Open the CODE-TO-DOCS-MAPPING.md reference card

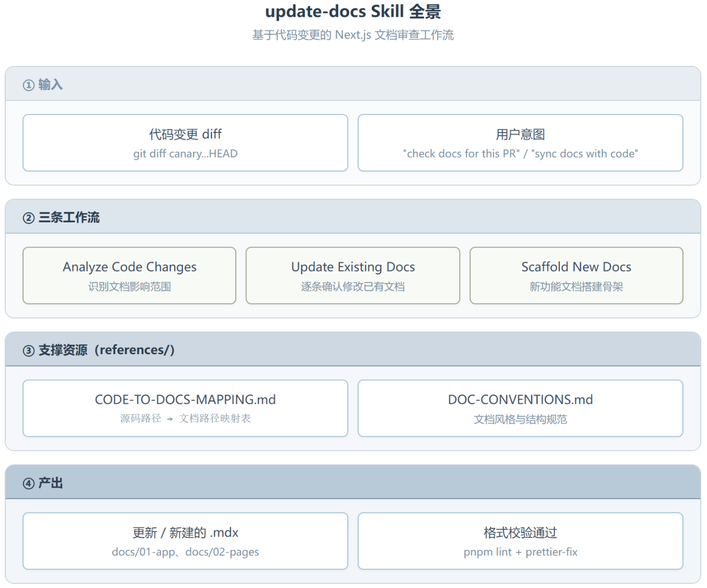point(185,409)
